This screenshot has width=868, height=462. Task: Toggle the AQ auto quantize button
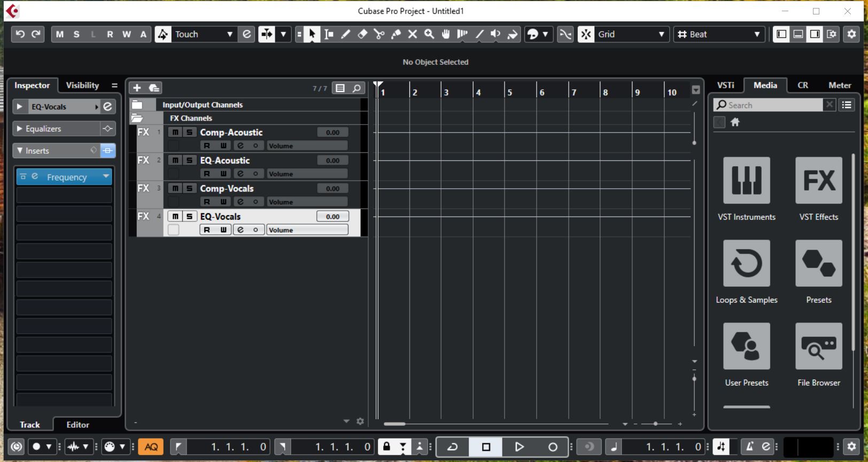[151, 446]
